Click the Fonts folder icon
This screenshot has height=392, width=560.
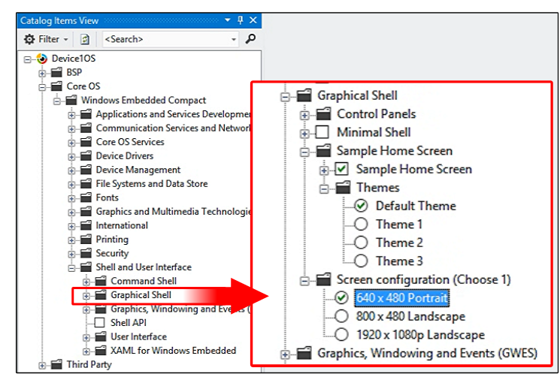(86, 198)
